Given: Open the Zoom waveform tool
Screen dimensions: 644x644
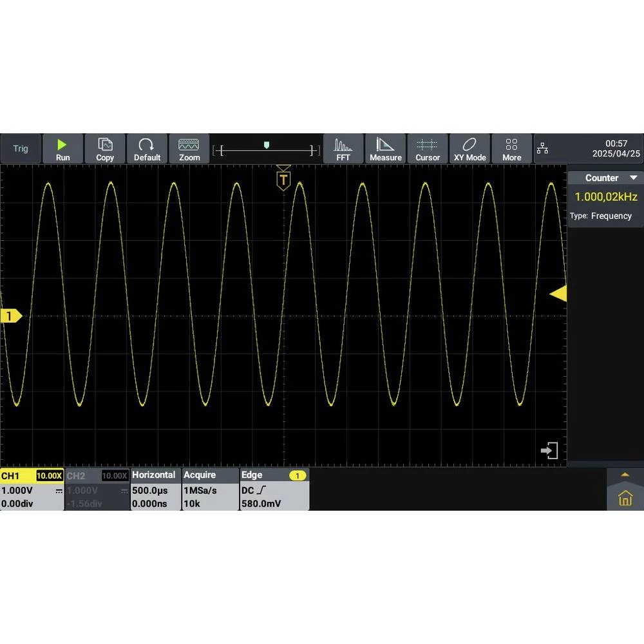Looking at the screenshot, I should click(189, 149).
